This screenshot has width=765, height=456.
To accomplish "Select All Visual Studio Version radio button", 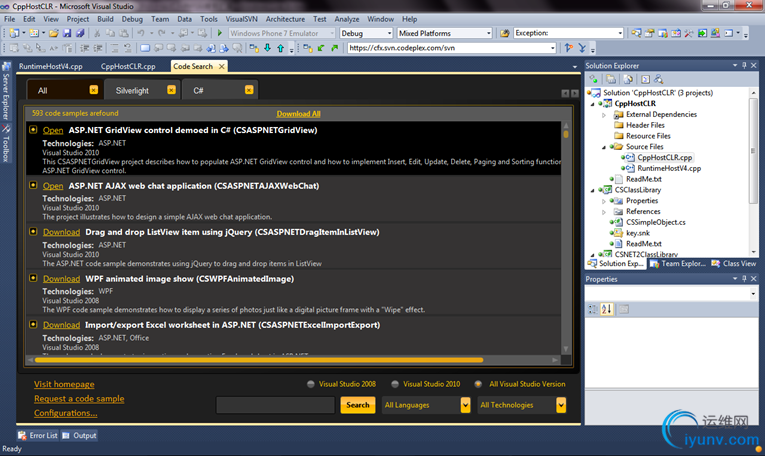I will pyautogui.click(x=478, y=384).
